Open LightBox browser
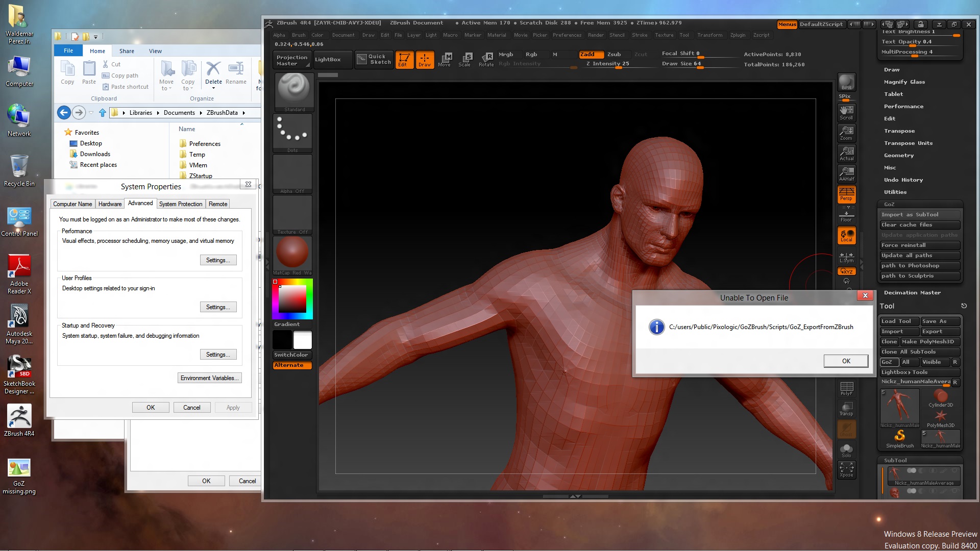Viewport: 980px width, 551px height. click(x=333, y=59)
